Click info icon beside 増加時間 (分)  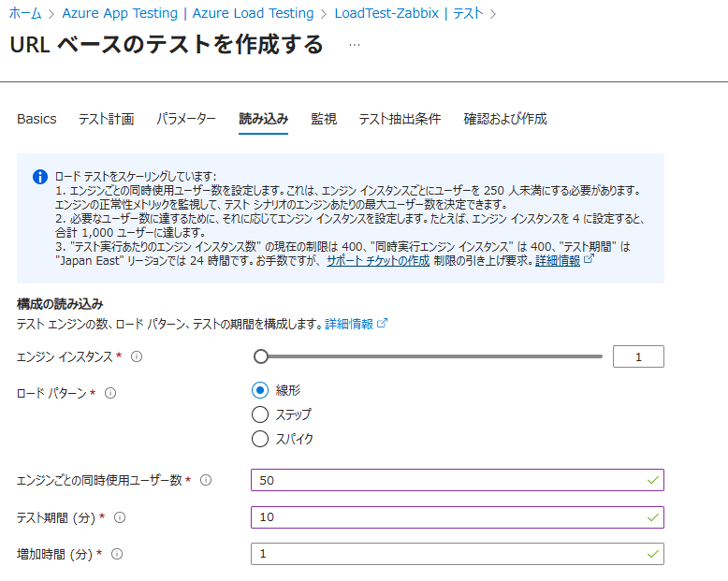coord(117,554)
